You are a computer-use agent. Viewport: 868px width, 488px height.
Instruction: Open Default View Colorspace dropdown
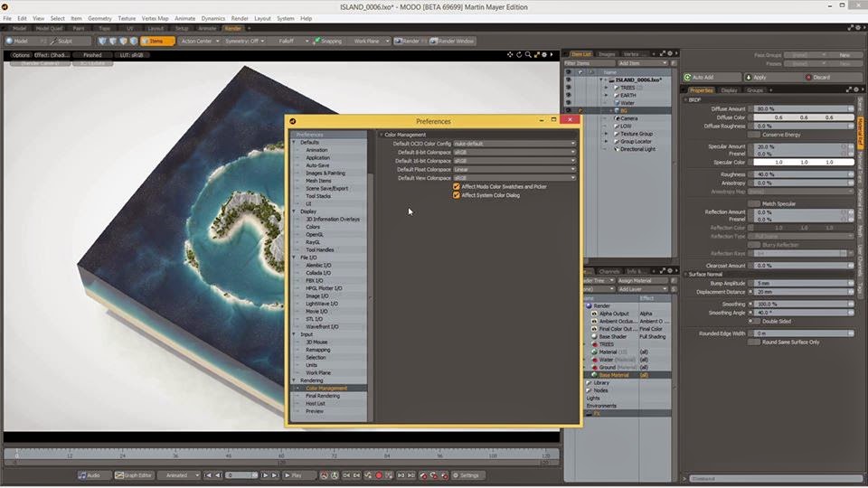point(514,178)
